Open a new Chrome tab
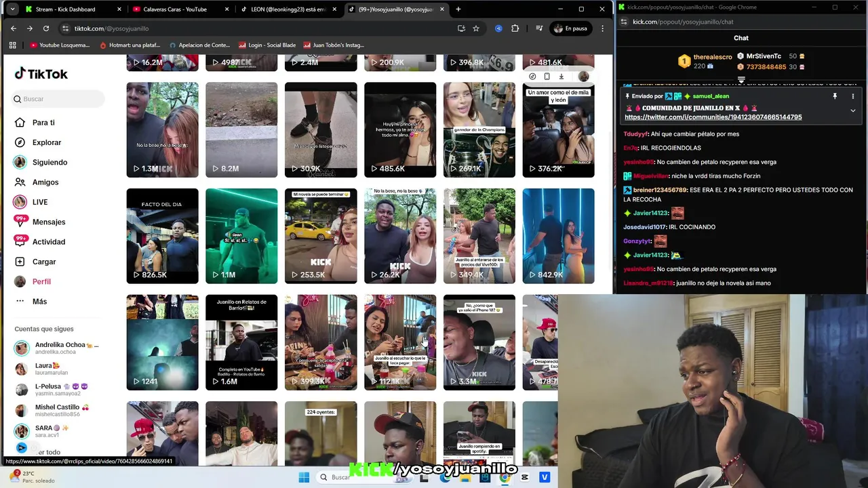 [458, 9]
